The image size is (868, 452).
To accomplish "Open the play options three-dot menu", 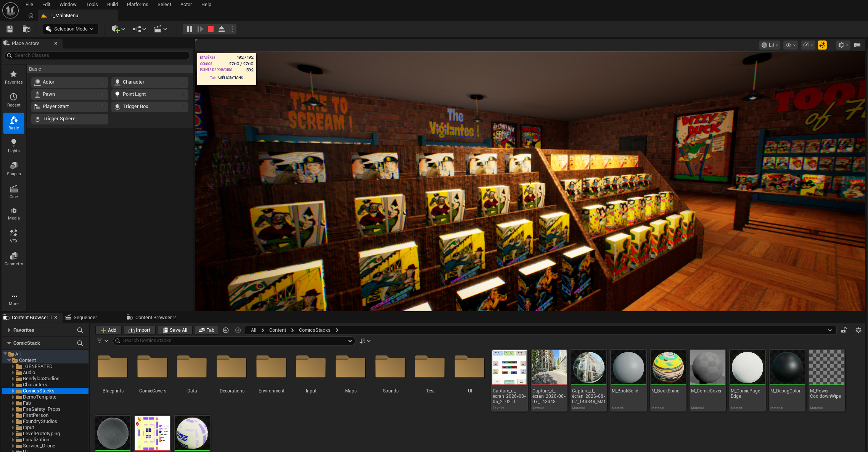I will click(232, 29).
